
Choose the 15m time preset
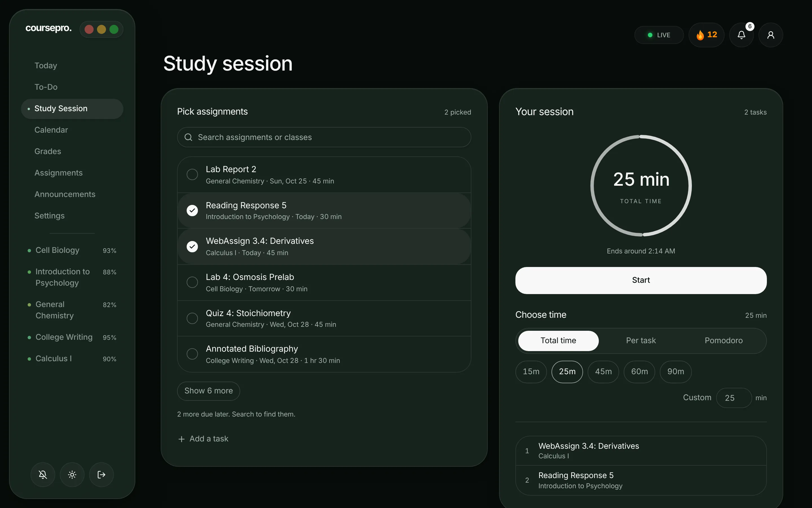click(x=531, y=372)
